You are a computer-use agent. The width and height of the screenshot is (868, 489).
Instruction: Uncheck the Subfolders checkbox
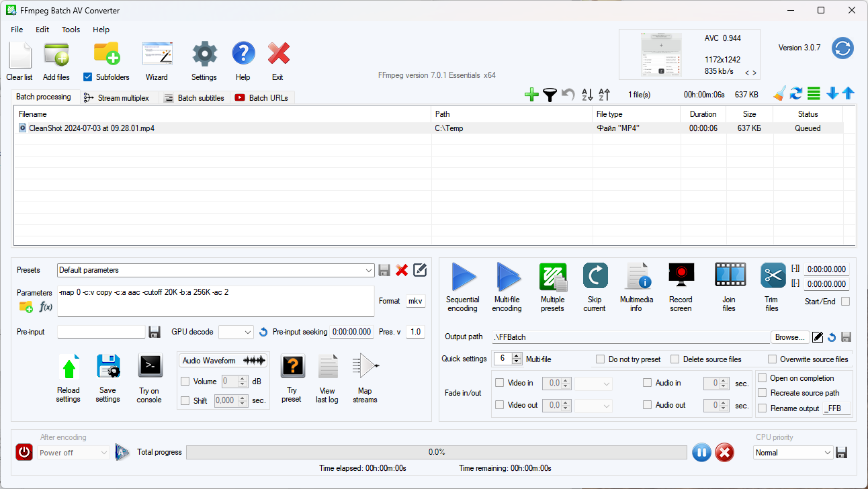click(87, 77)
